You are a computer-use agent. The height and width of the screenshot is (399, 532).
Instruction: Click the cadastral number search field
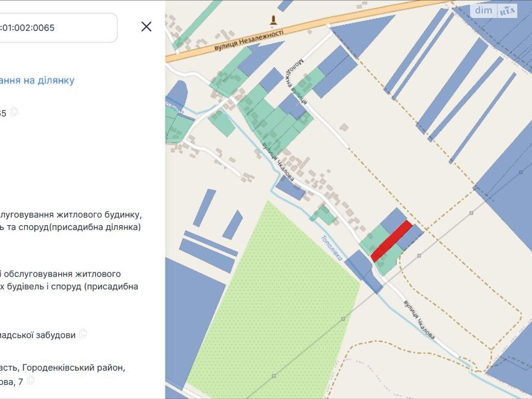click(x=57, y=28)
